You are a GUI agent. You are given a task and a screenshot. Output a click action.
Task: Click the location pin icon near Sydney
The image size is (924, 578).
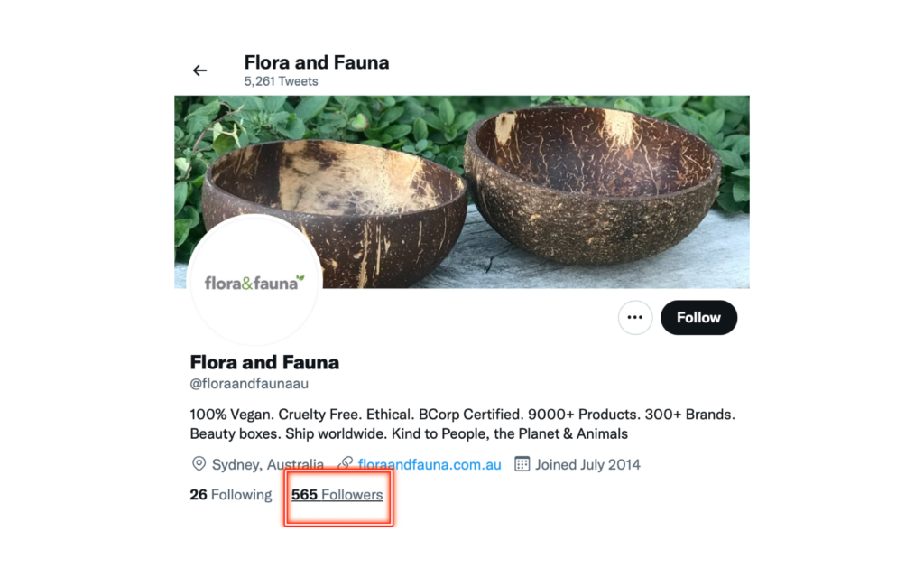click(x=198, y=464)
